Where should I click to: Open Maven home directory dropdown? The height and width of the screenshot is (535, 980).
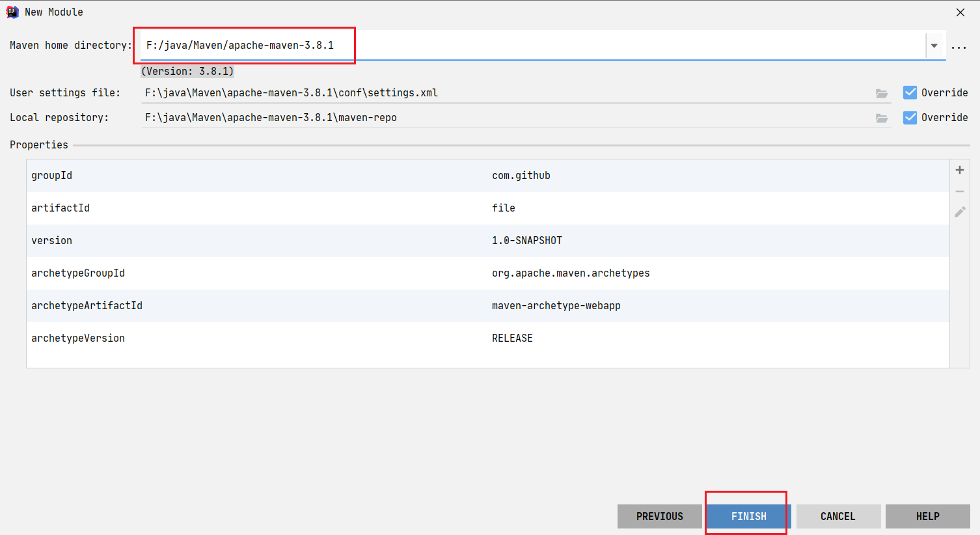point(934,46)
